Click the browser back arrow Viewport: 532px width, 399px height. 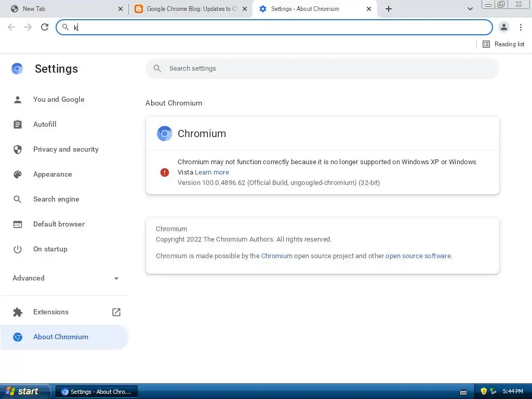(x=11, y=27)
